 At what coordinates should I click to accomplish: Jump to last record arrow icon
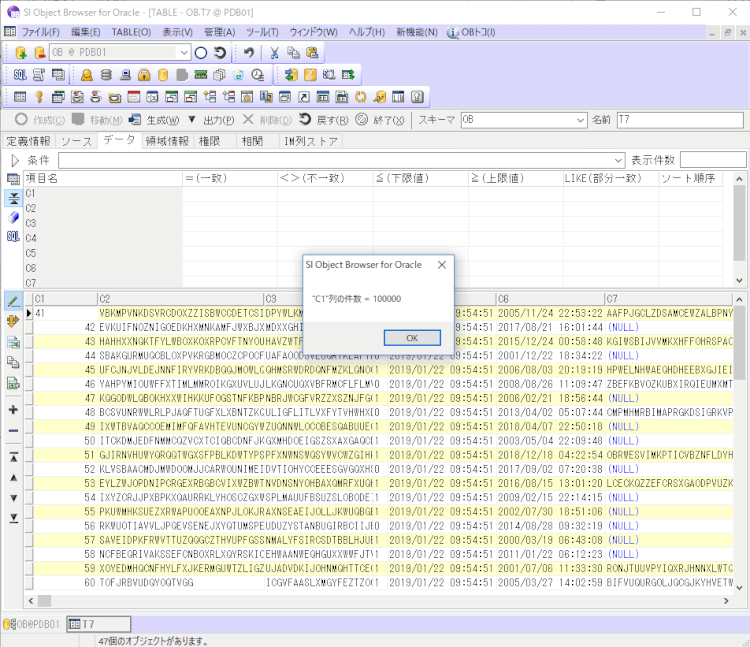[x=13, y=517]
